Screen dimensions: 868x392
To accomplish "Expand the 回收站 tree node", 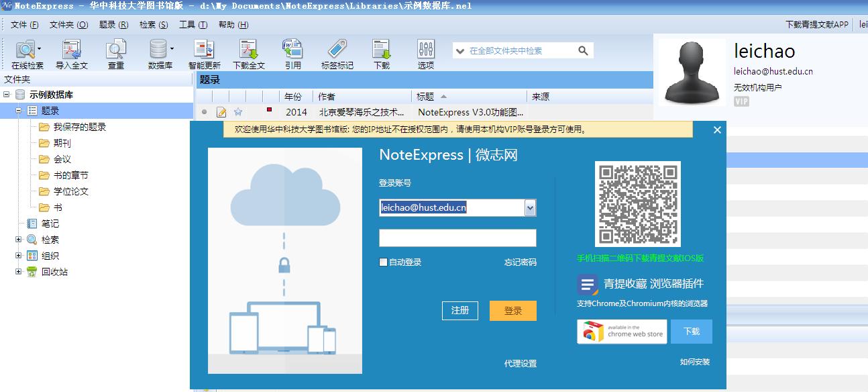I will pyautogui.click(x=19, y=272).
